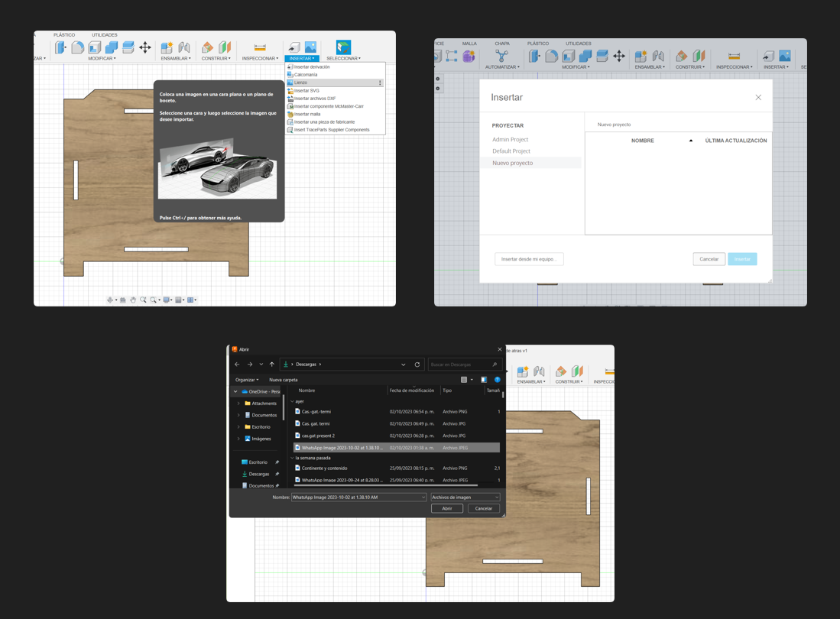Click the Measure ruler icon above the highlighted INSERTAR window's INSPECCIONAR
840x619 pixels.
click(260, 47)
